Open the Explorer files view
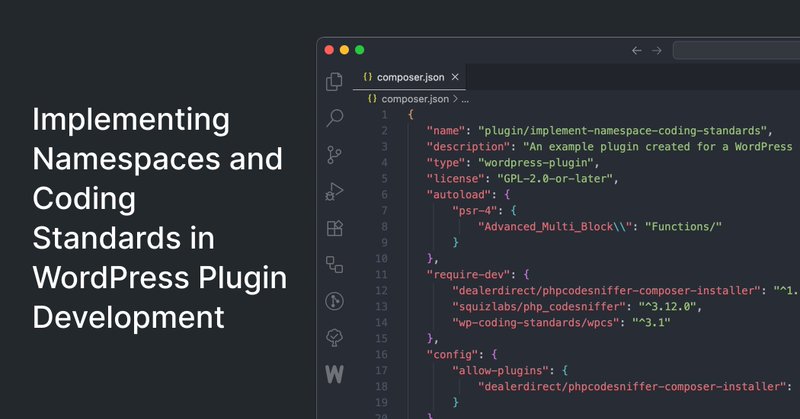 (334, 82)
